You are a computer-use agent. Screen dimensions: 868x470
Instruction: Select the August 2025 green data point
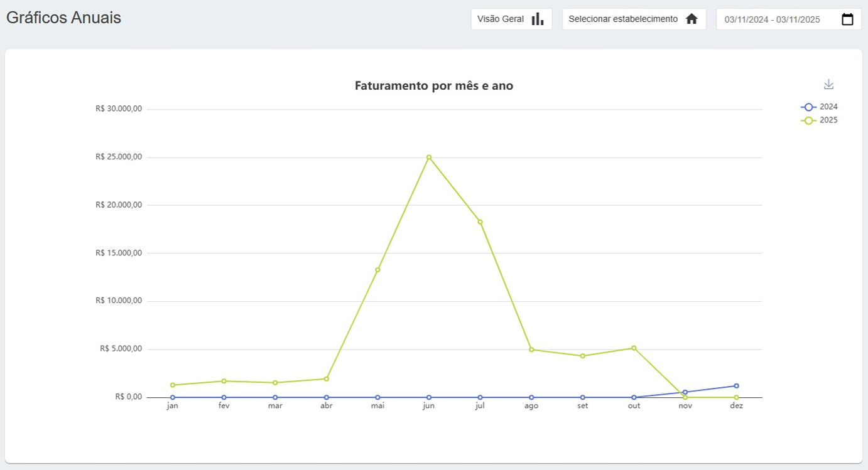point(531,350)
